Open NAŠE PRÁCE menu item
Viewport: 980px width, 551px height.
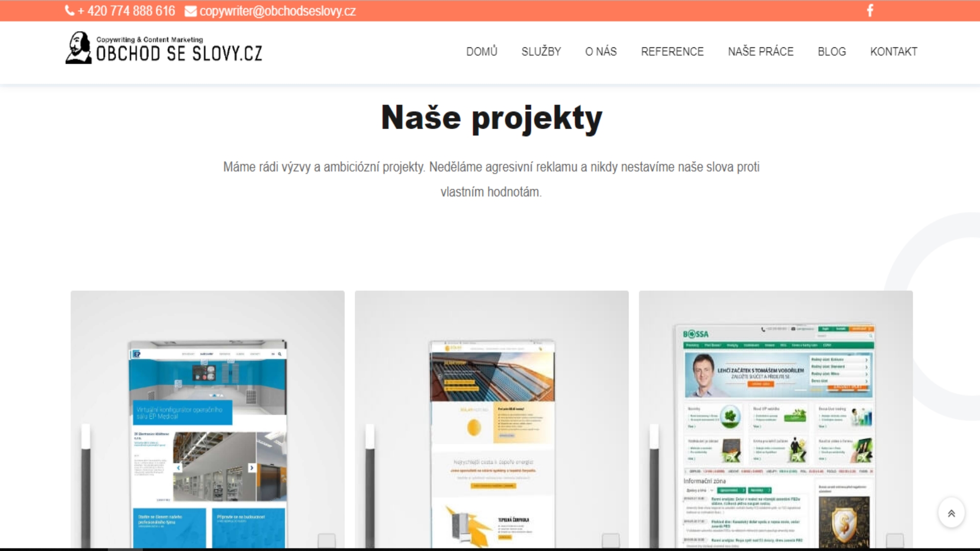761,52
